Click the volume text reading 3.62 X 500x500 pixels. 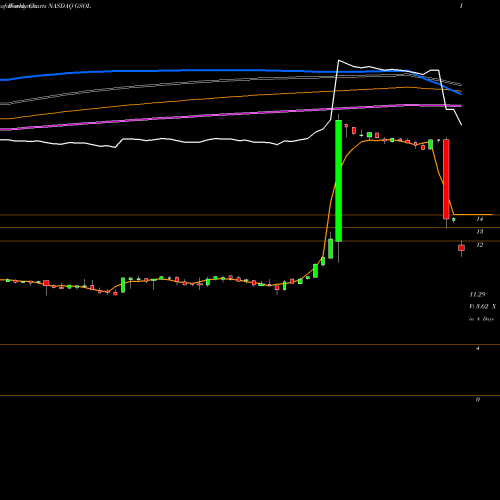pyautogui.click(x=482, y=307)
